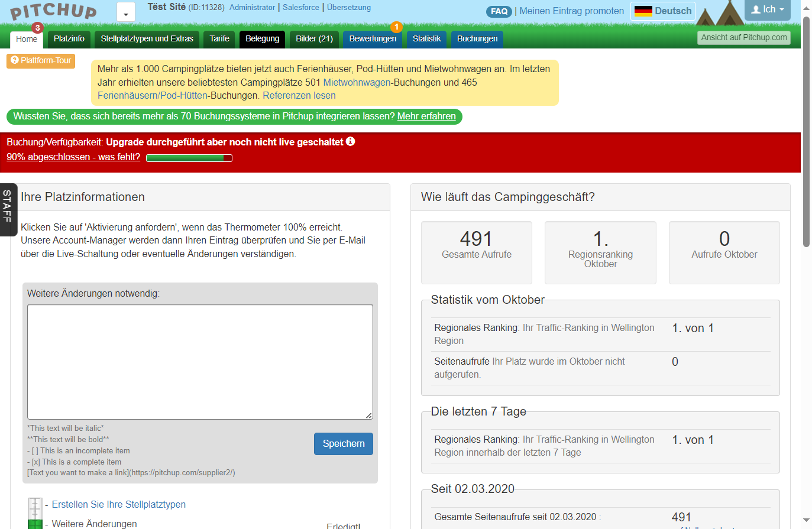Follow the Ferienhäusern/Pod-Hütten link
Screen dimensions: 812x529
pos(153,95)
